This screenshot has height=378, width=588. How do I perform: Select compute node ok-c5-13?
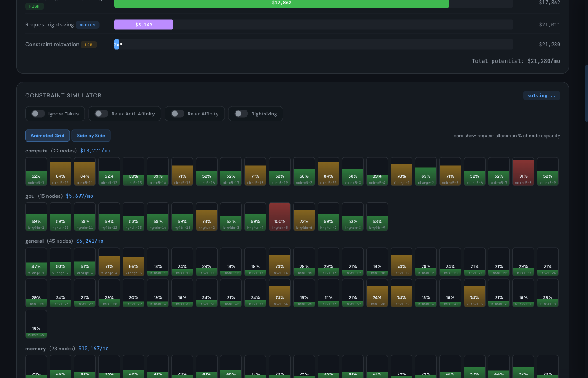pyautogui.click(x=134, y=171)
